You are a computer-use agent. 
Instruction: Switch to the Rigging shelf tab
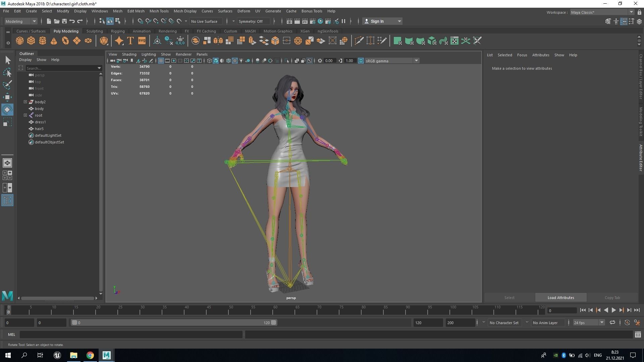(118, 31)
